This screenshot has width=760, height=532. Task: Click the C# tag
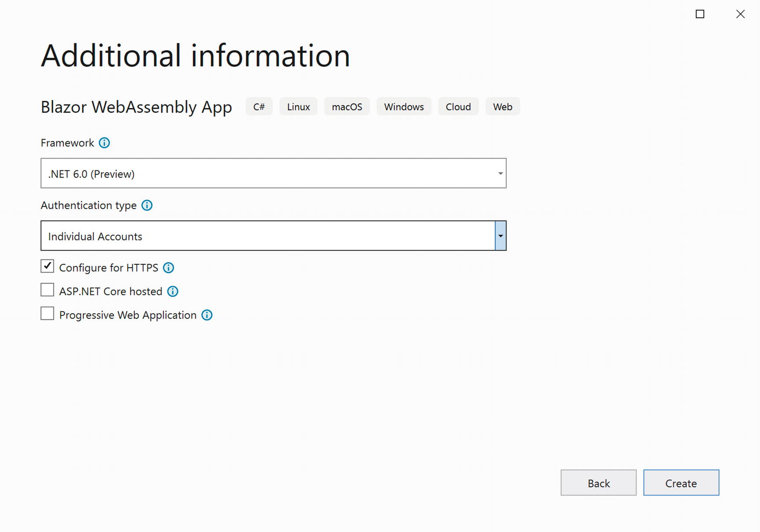[259, 107]
